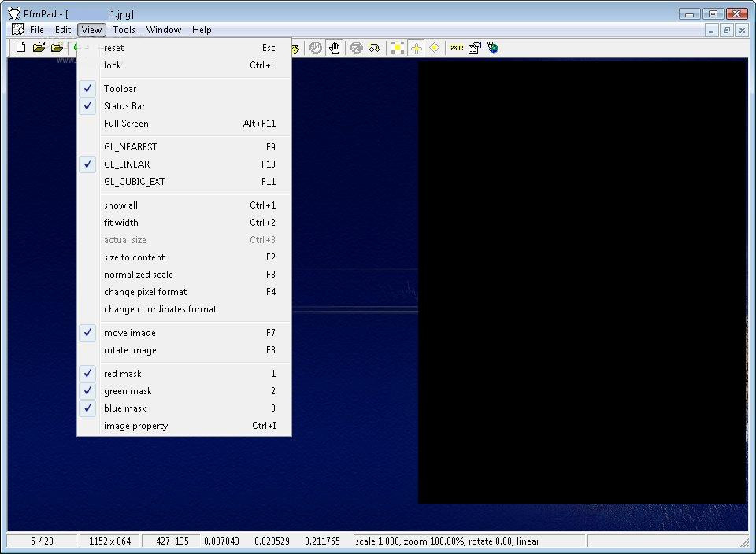This screenshot has width=756, height=554.
Task: Select normalized scale entry
Action: coord(184,275)
